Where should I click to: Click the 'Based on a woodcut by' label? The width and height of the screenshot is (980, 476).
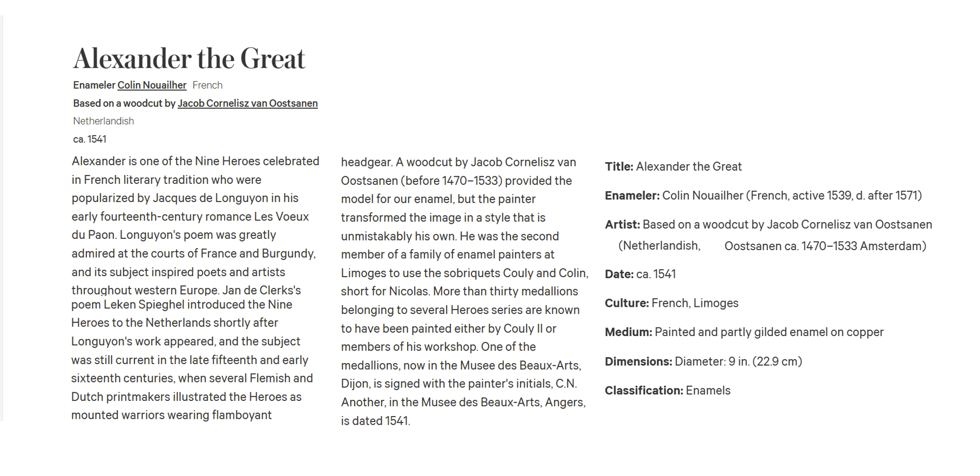click(124, 103)
